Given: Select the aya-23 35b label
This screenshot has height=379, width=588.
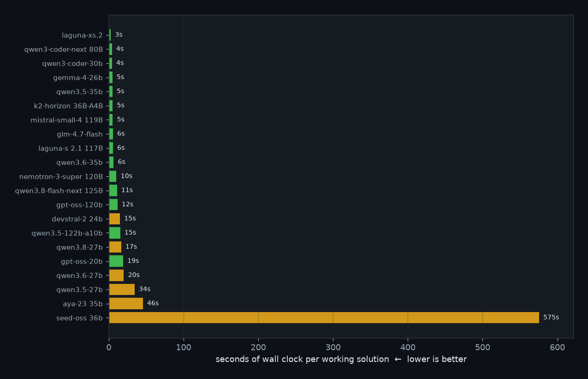Looking at the screenshot, I should [83, 304].
